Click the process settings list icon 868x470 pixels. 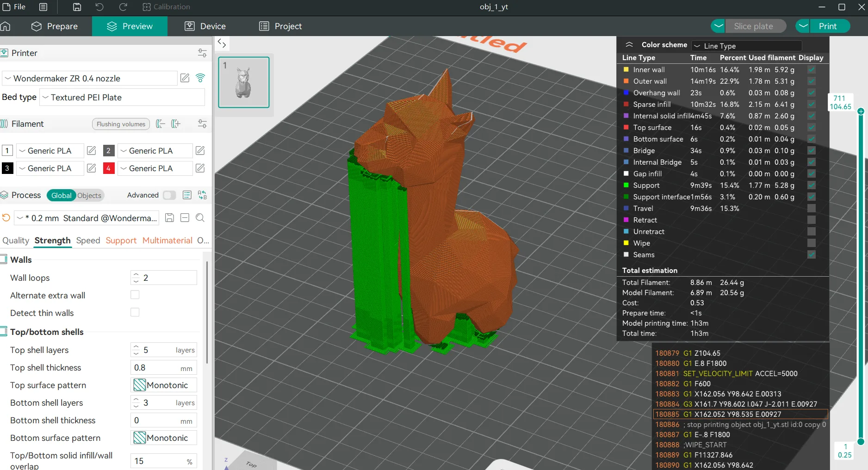[x=187, y=195]
